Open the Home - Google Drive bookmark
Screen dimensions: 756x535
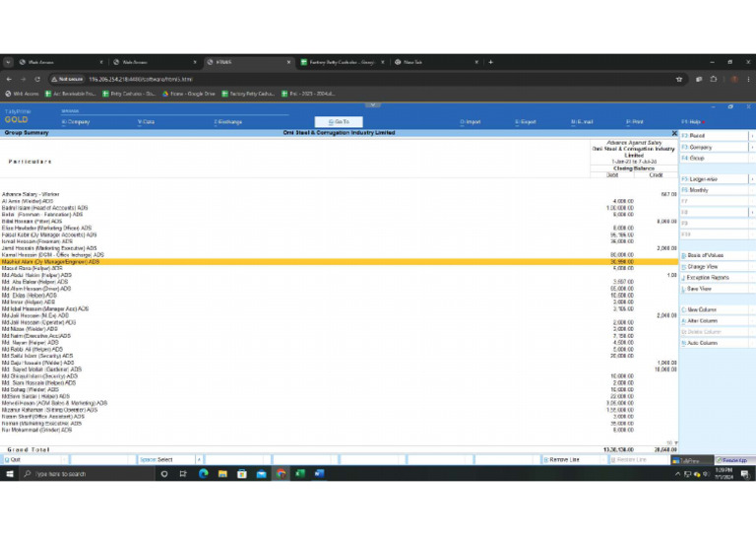189,94
